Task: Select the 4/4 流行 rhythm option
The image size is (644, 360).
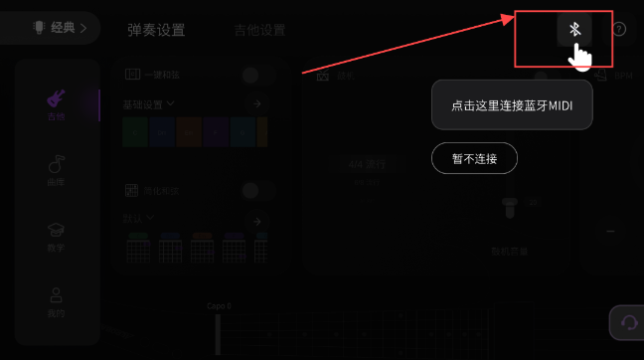Action: click(x=367, y=165)
